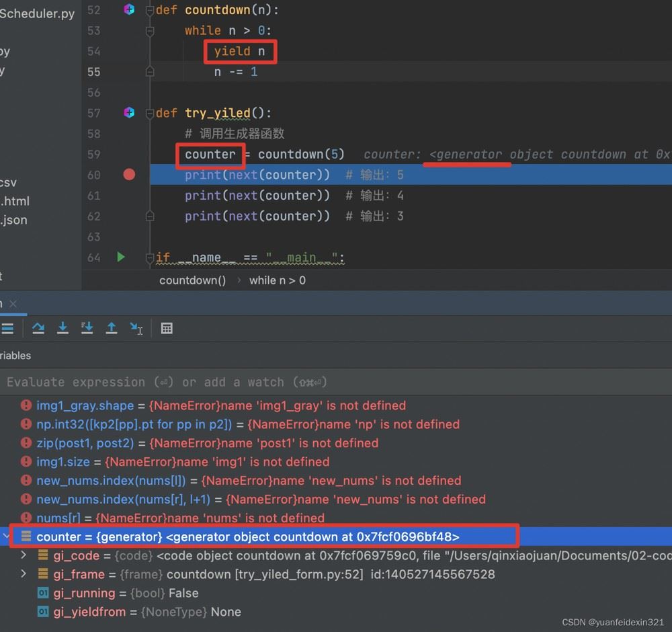Collapse the if __name__ block fold marker
The width and height of the screenshot is (672, 632).
150,258
